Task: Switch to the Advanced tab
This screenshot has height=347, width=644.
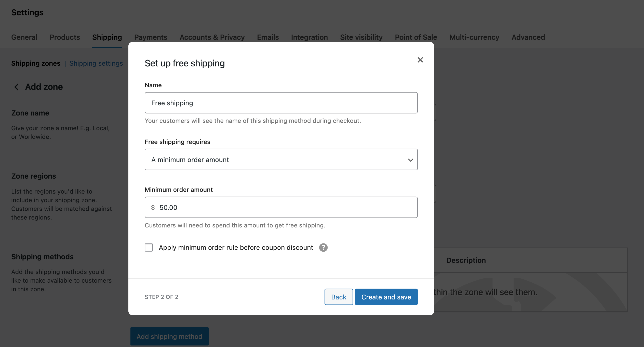Action: [528, 37]
